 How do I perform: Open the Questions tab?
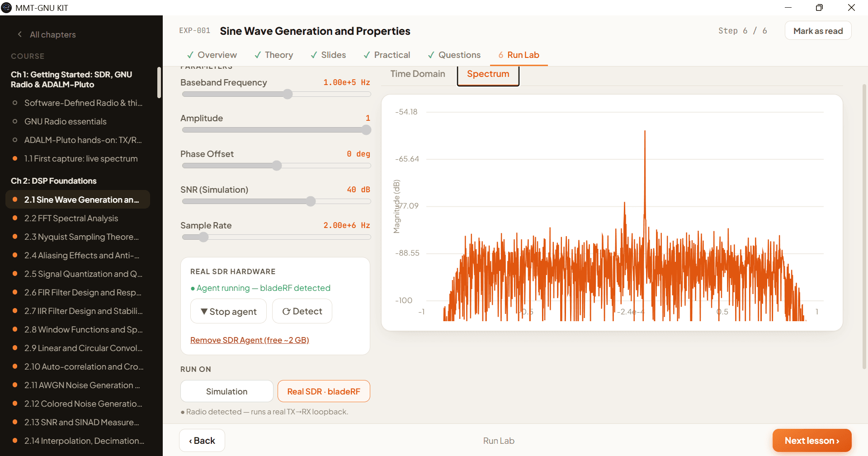[x=454, y=55]
